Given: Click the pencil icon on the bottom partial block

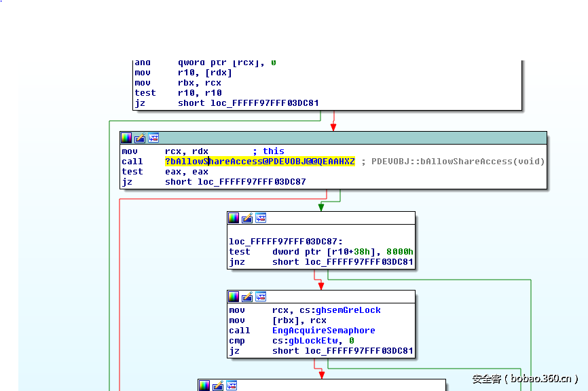Looking at the screenshot, I should [x=218, y=385].
